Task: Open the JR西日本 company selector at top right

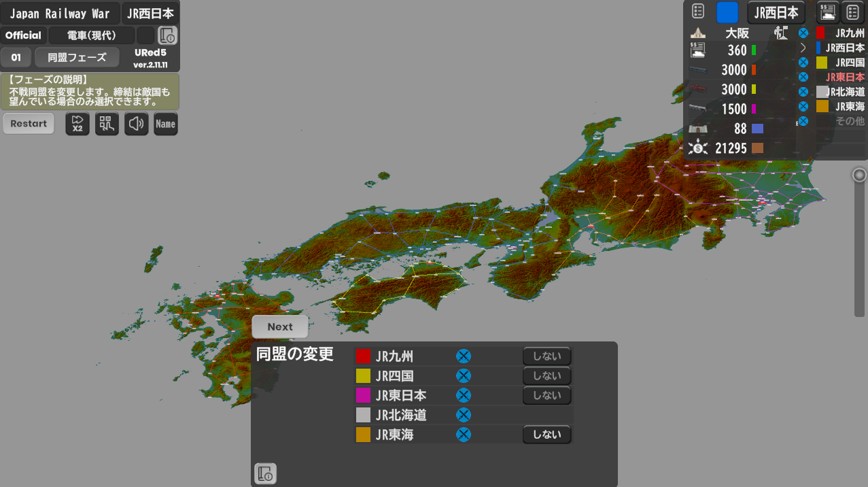Action: tap(776, 12)
